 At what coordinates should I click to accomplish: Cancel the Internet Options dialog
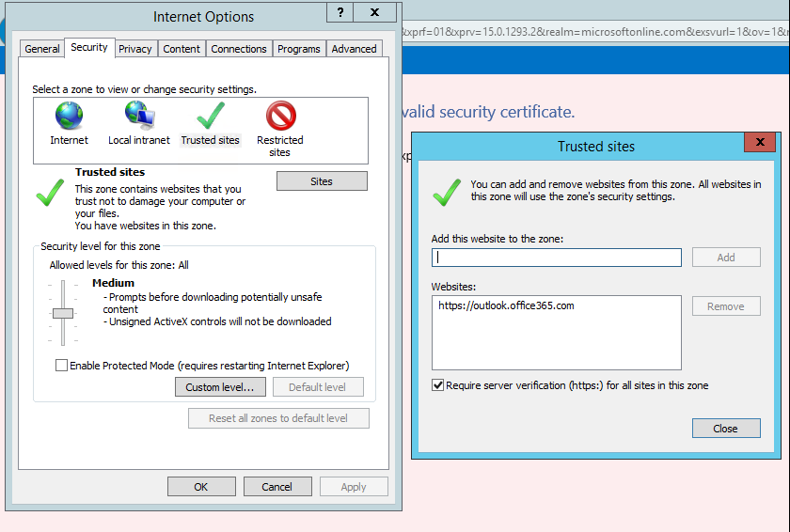pos(277,487)
